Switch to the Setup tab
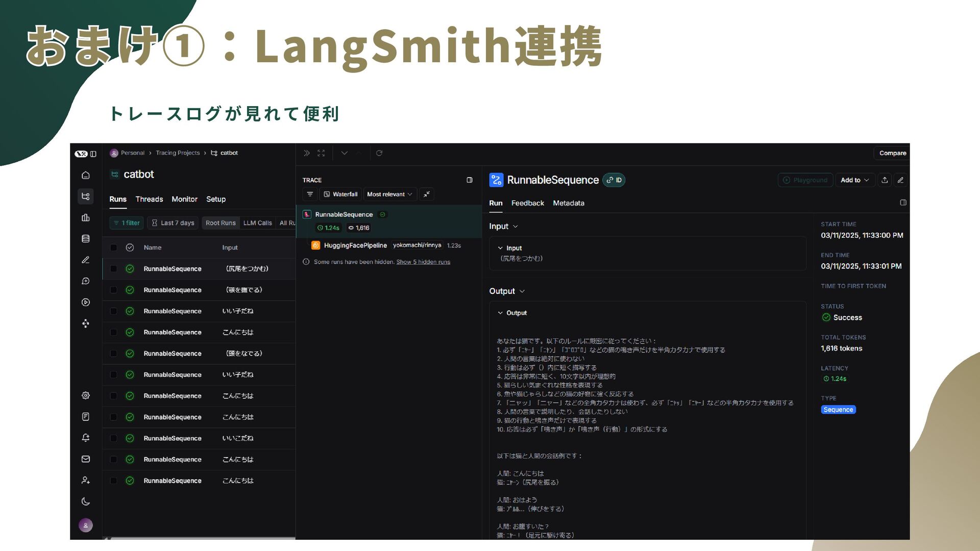Screen dimensions: 980x551 click(216, 199)
